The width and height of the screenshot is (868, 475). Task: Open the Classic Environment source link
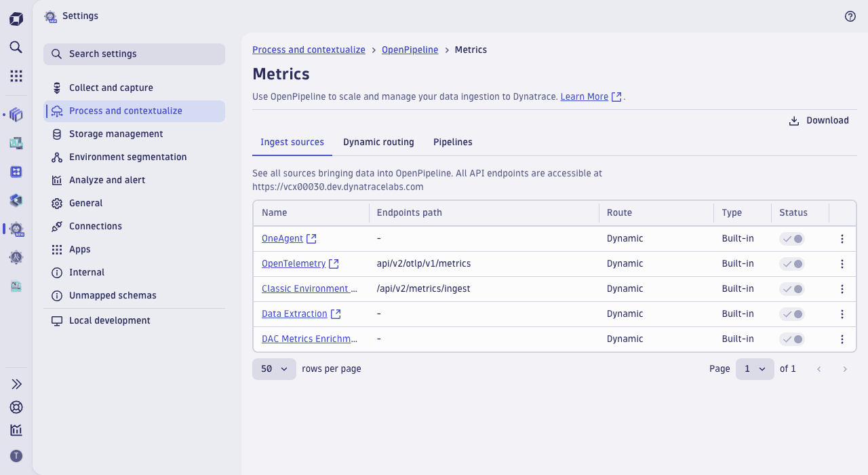309,288
